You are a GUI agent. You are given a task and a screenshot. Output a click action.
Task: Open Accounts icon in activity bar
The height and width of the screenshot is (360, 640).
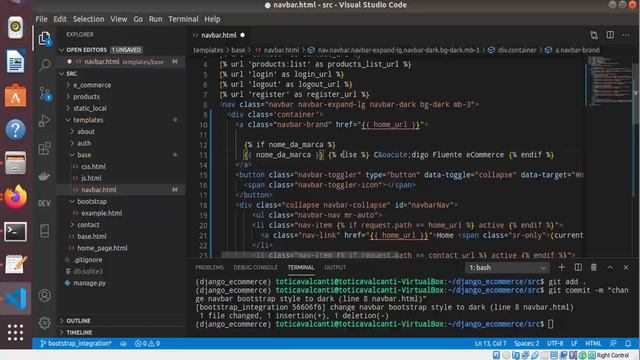point(44,295)
